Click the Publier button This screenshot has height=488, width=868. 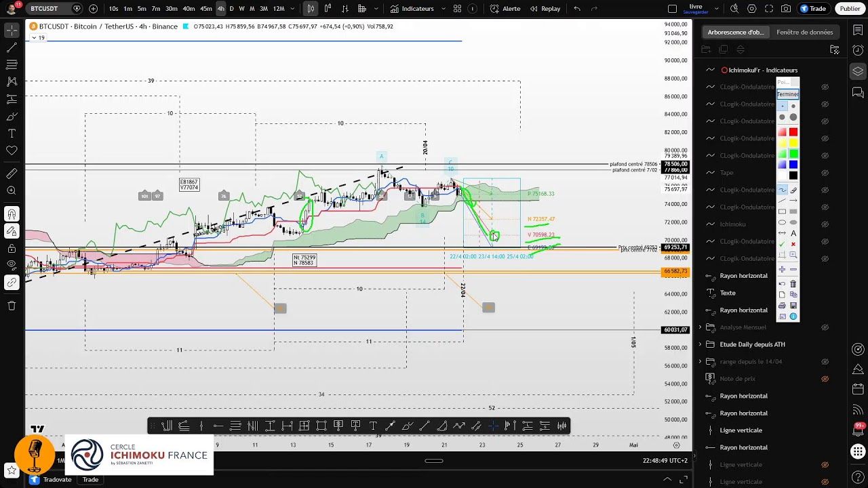point(850,9)
